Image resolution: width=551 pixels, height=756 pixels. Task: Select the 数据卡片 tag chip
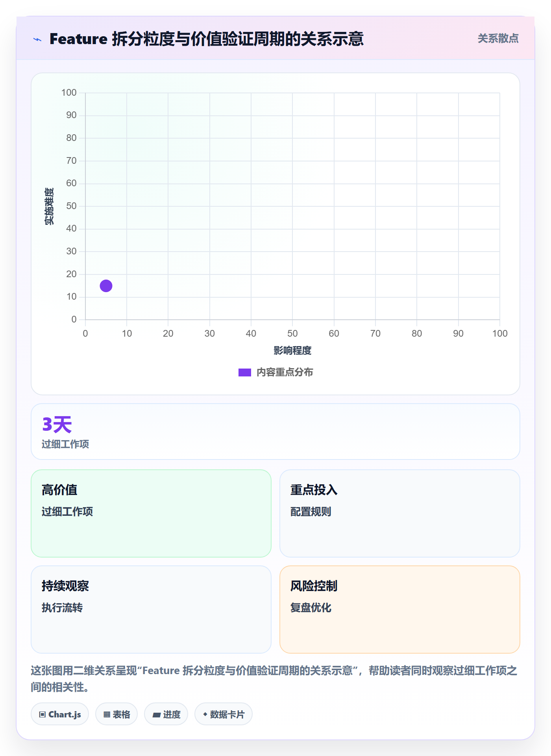click(x=224, y=714)
